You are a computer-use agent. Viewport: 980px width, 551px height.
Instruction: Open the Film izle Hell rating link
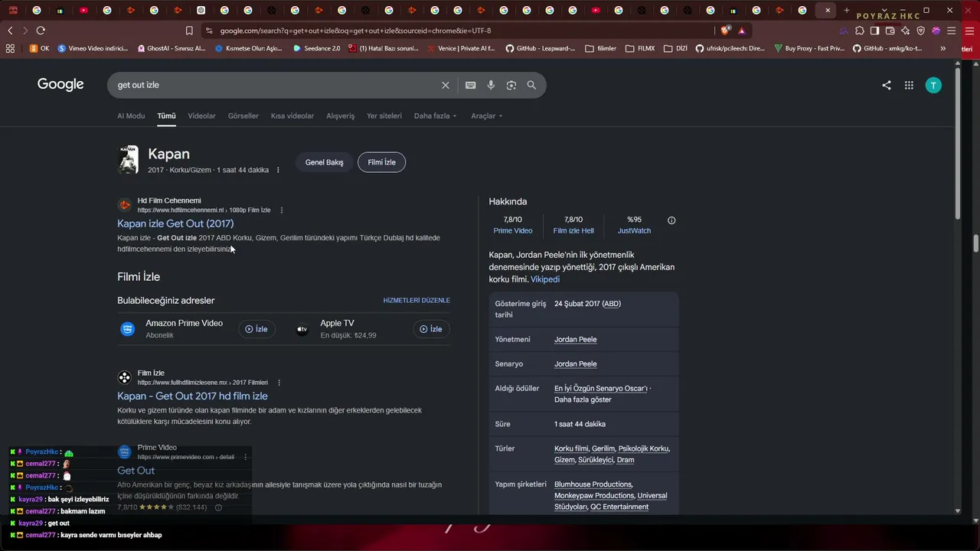pos(573,230)
